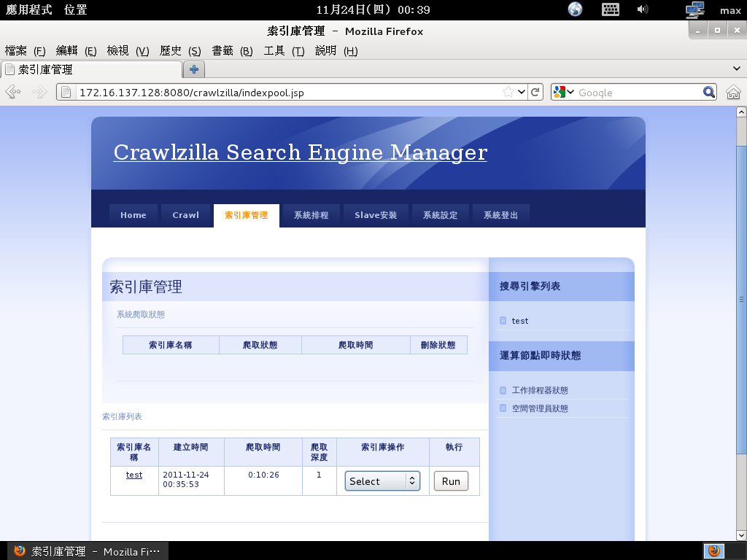Click the clock showing 11月24日 00:39
This screenshot has width=747, height=560.
[373, 9]
